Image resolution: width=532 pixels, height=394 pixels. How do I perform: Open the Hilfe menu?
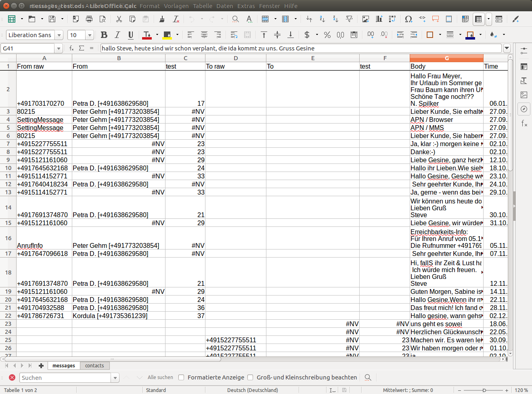coord(291,6)
